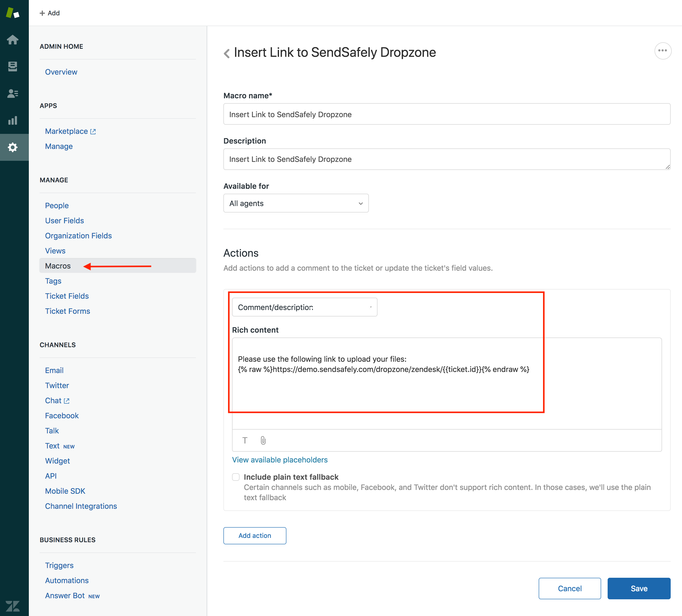Click the Zendesk Support product icon
Viewport: 682px width, 616px height.
[x=12, y=13]
